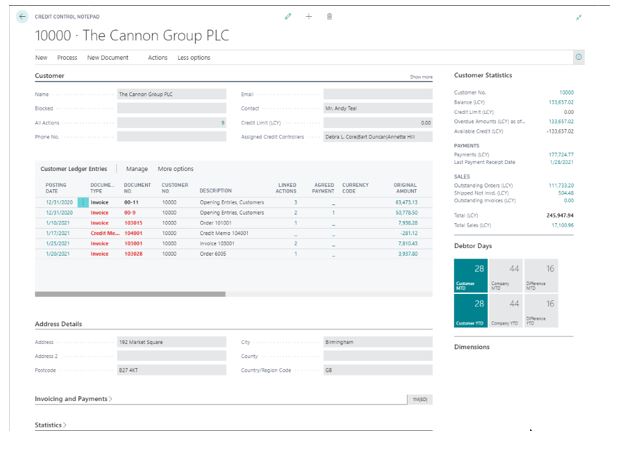Click the Credit Limit (LCY) field
The height and width of the screenshot is (452, 619).
click(378, 123)
